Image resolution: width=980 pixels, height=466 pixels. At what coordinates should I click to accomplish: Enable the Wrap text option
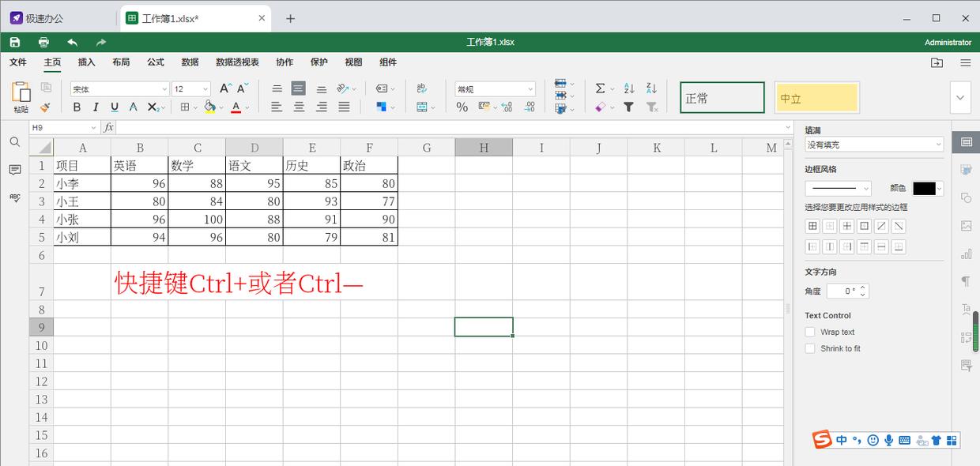[810, 332]
